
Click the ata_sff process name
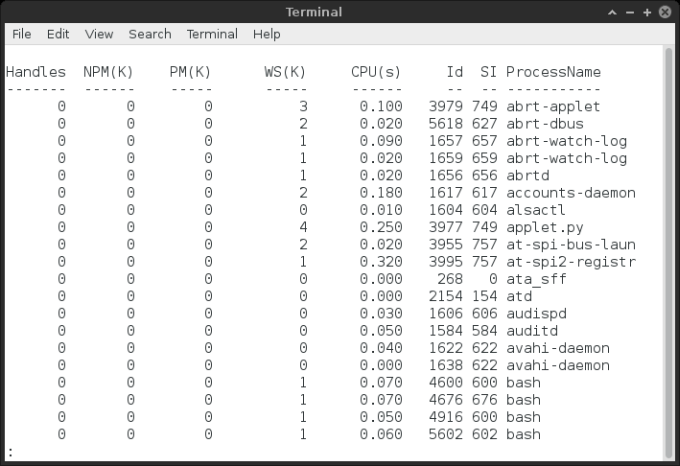pos(536,279)
